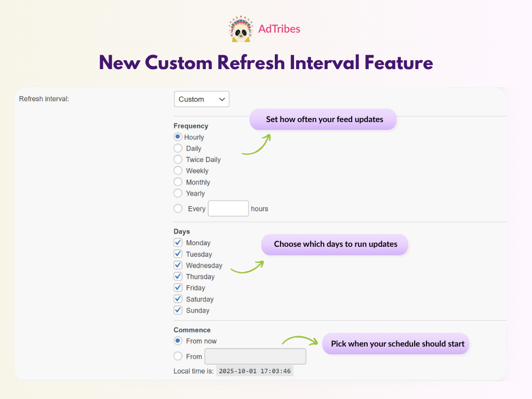Screen dimensions: 532x399
Task: Disable updates on Sunday
Action: tap(178, 310)
